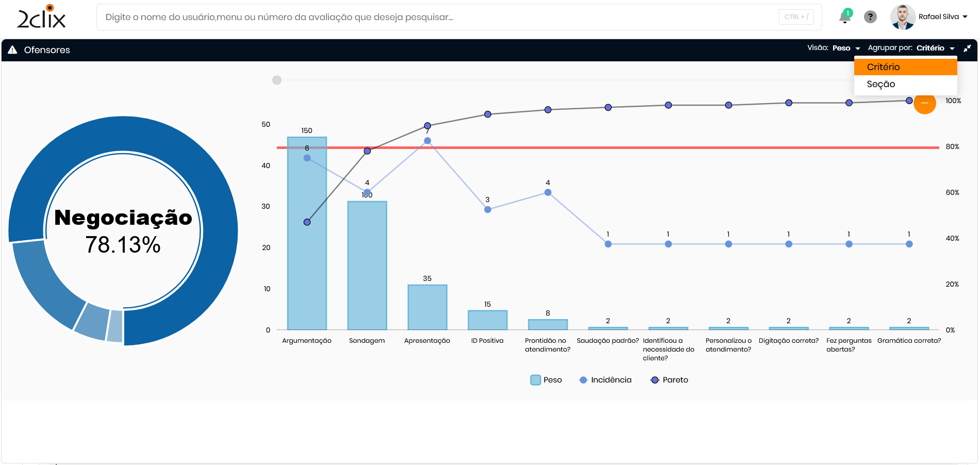Focus the search input field

(x=438, y=17)
